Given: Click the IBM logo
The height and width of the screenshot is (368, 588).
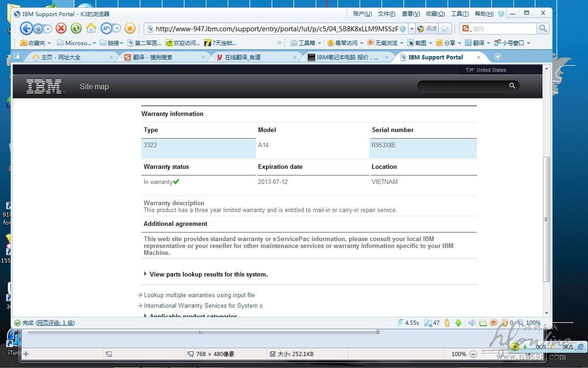Looking at the screenshot, I should 44,86.
